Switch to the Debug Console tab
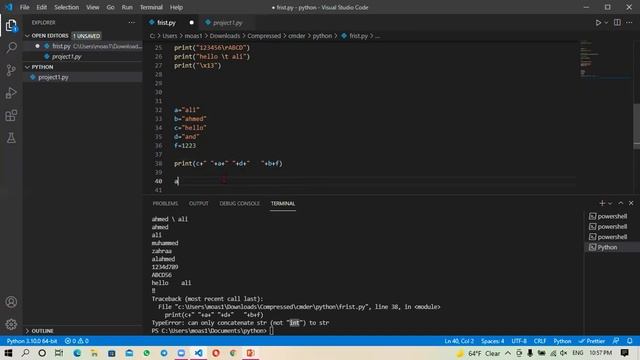 [240, 203]
